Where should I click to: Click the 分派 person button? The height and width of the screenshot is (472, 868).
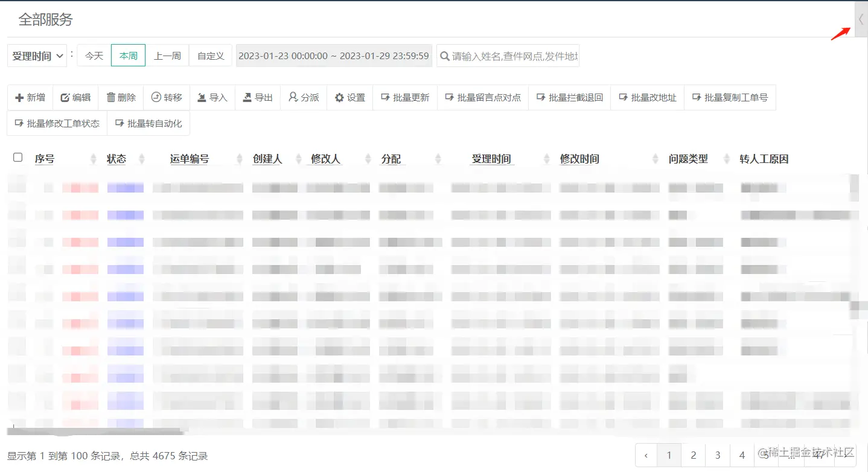tap(304, 97)
